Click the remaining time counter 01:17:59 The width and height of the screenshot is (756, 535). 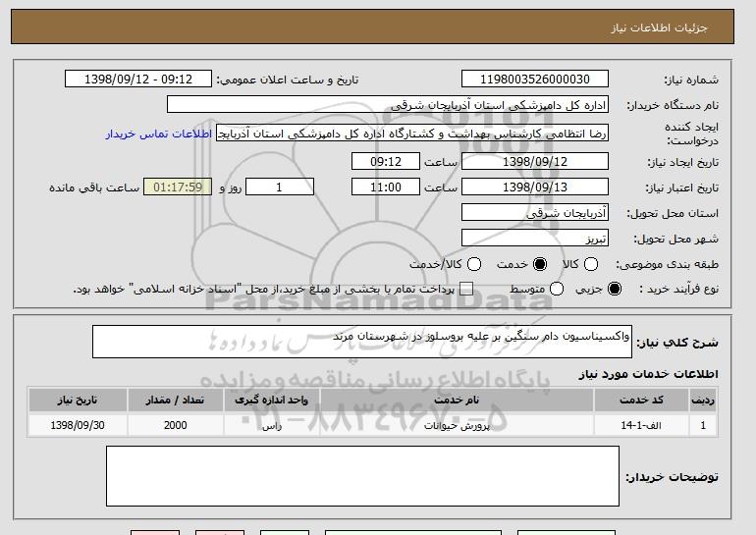(x=178, y=187)
